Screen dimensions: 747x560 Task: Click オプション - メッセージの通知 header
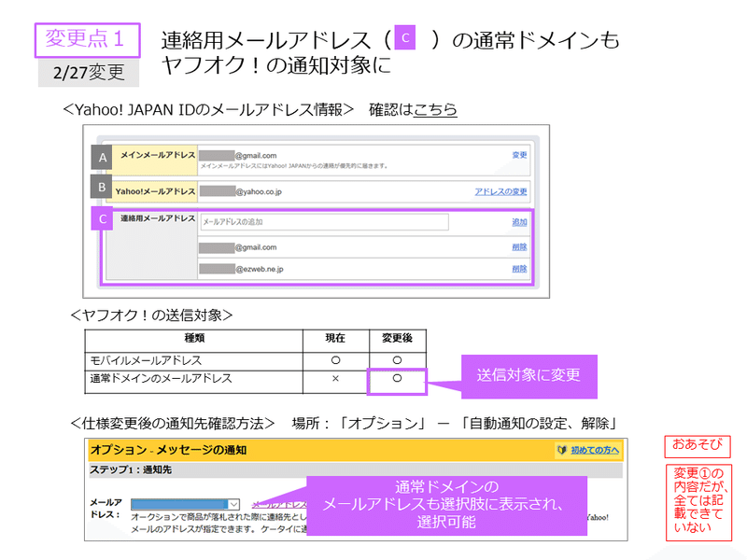tap(169, 450)
